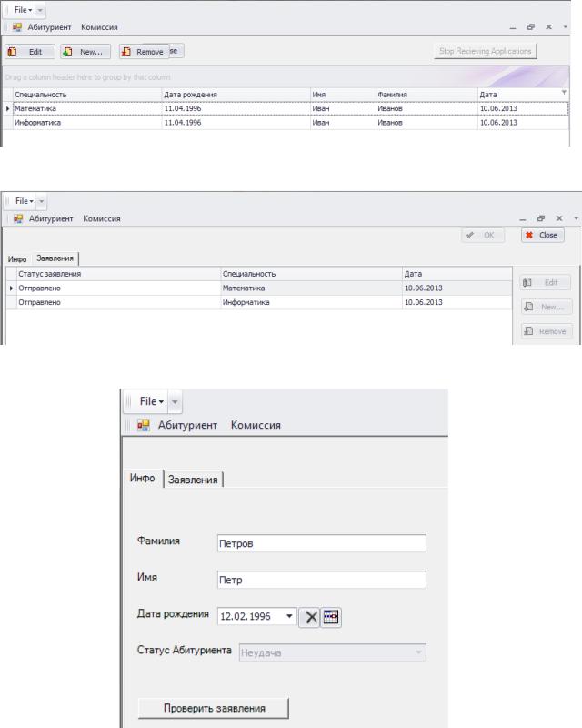Open Статус Абитуриента combo showing Неудача
582x728 pixels.
(332, 652)
